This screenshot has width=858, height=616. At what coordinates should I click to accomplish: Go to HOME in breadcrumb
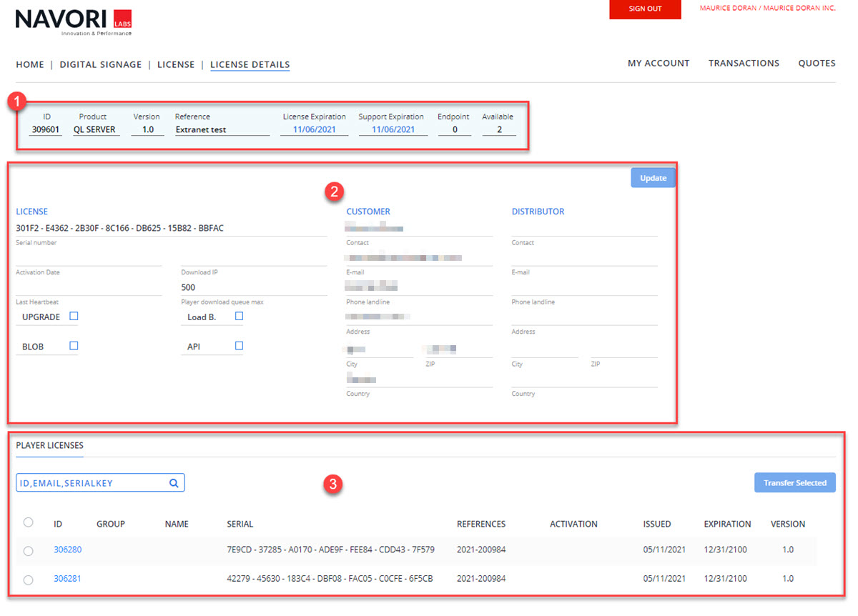point(30,64)
